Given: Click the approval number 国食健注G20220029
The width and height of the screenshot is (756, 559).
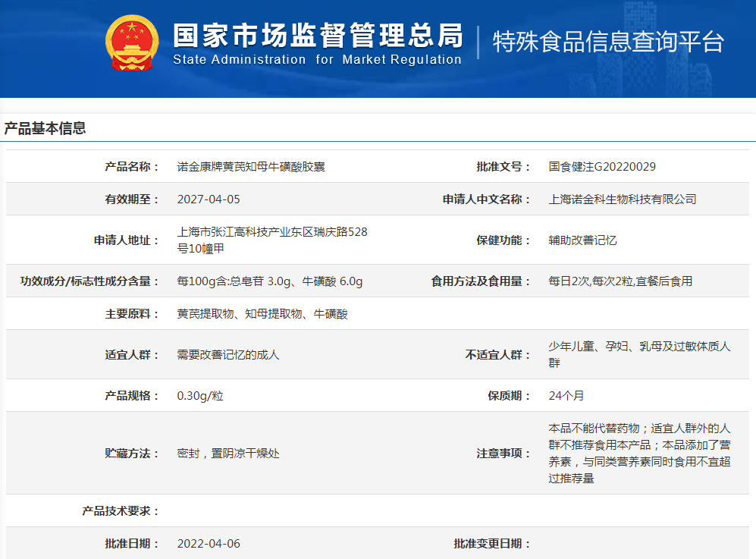Looking at the screenshot, I should tap(602, 166).
